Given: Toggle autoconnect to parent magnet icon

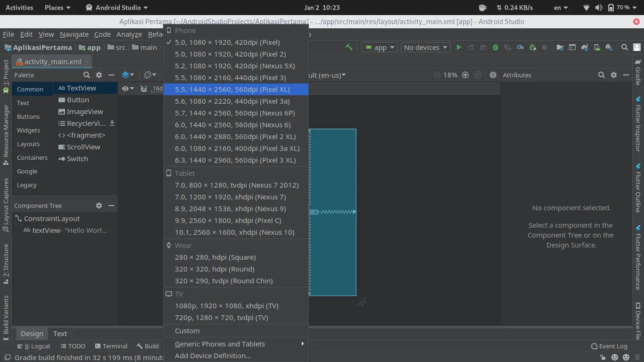Looking at the screenshot, I should pyautogui.click(x=143, y=89).
